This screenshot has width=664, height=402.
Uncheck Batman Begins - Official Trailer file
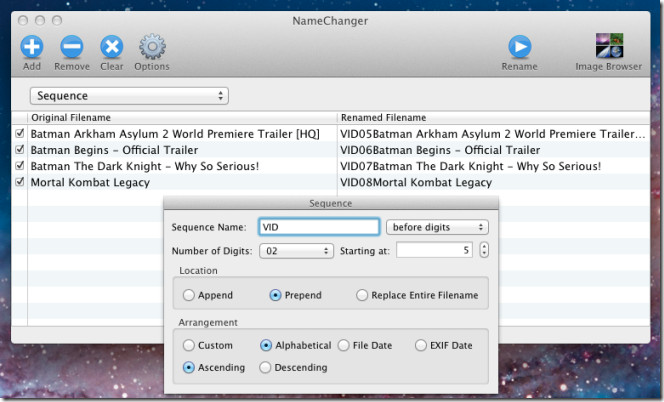(x=19, y=150)
